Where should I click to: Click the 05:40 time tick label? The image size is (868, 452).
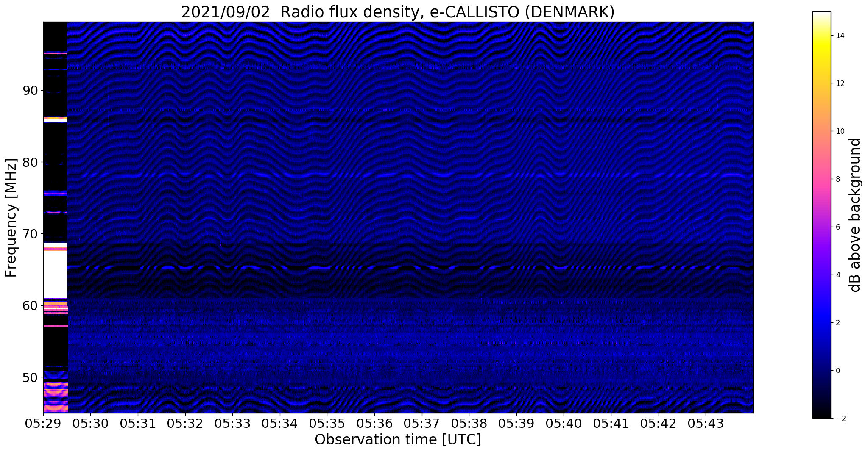point(564,423)
